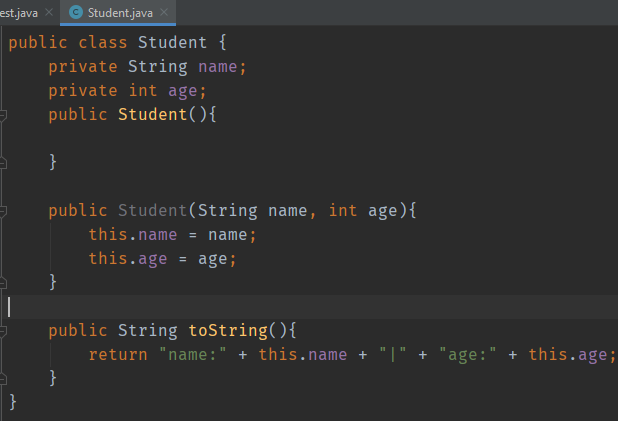Place caret on the empty highlighted line

(309, 307)
